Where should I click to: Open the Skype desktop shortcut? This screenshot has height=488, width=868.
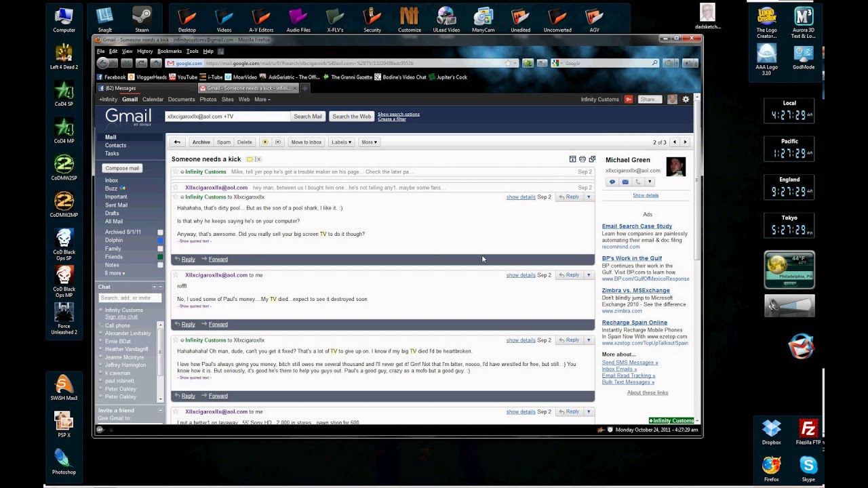click(808, 468)
